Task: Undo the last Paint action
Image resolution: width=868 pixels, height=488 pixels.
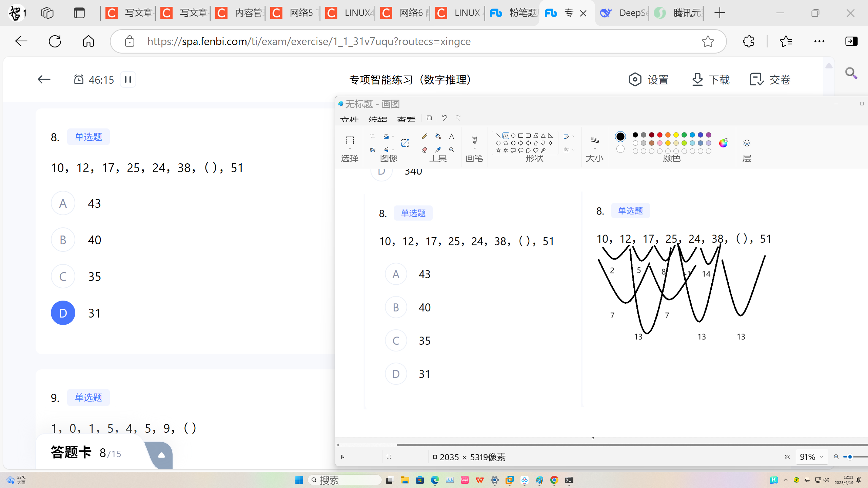Action: coord(445,118)
